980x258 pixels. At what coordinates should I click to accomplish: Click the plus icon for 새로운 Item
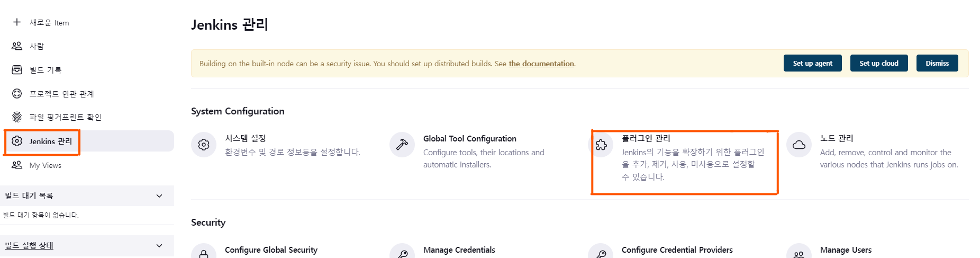17,22
